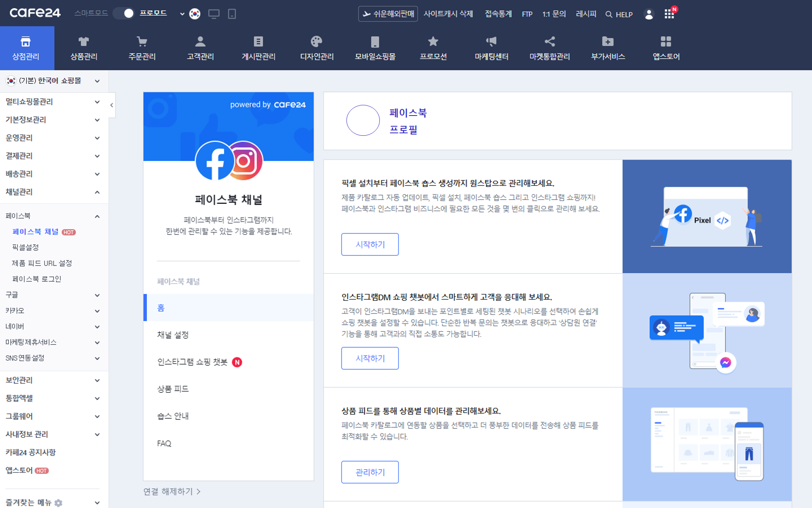Click the HELP search icon
The height and width of the screenshot is (508, 812).
click(x=609, y=14)
